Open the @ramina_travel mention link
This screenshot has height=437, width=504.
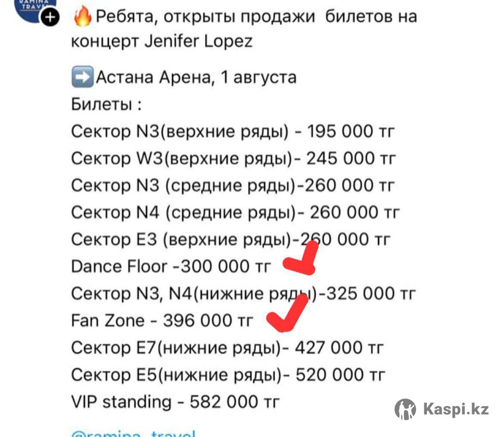click(133, 433)
